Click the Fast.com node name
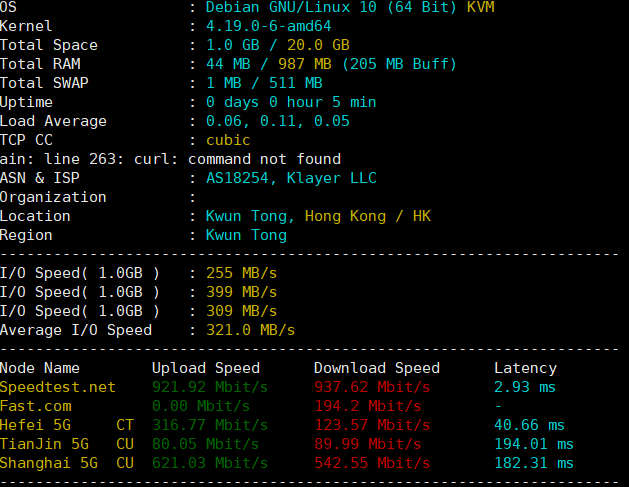629x487 pixels. pos(36,406)
